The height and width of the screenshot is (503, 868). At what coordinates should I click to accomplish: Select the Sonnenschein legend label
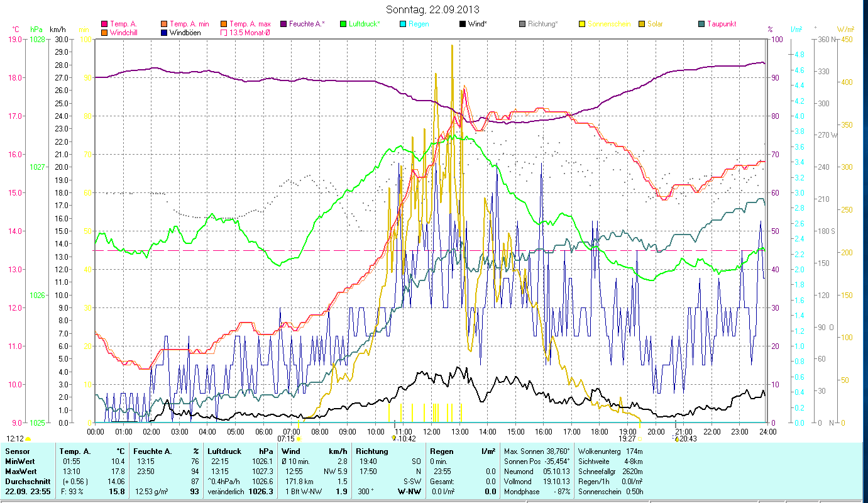[x=605, y=24]
